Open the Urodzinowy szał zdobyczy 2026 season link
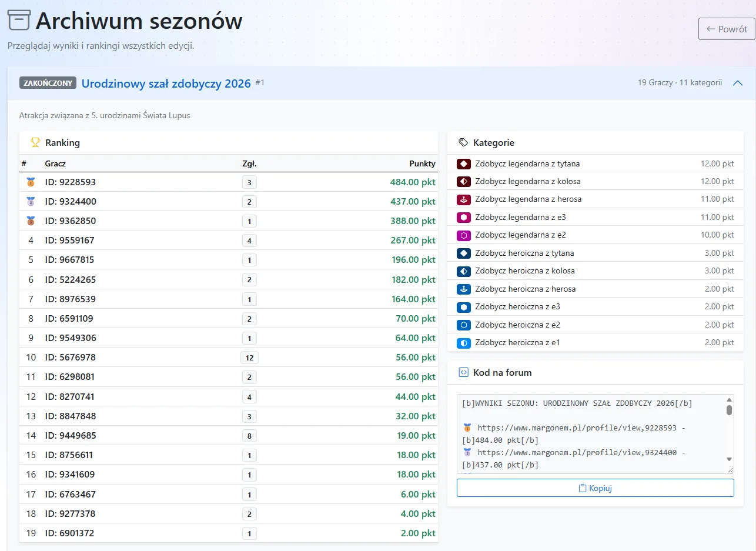Image resolution: width=756 pixels, height=551 pixels. (166, 84)
